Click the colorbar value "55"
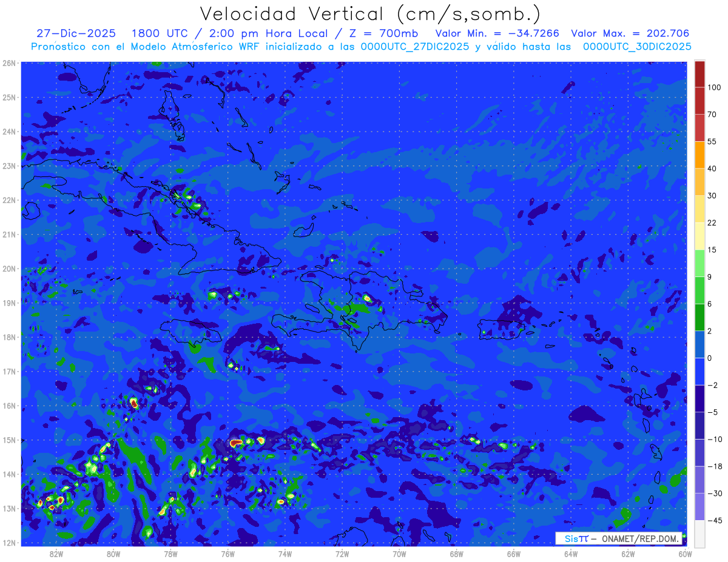This screenshot has height=562, width=728. tap(712, 141)
